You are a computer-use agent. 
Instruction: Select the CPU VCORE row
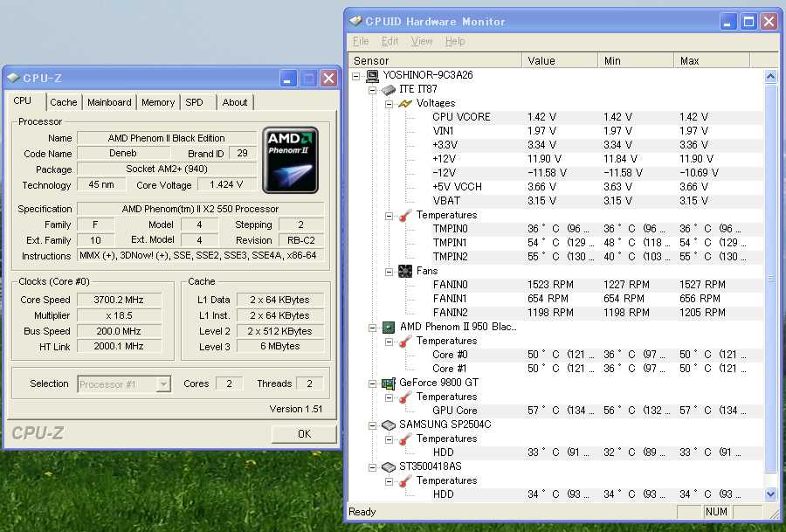(596, 117)
